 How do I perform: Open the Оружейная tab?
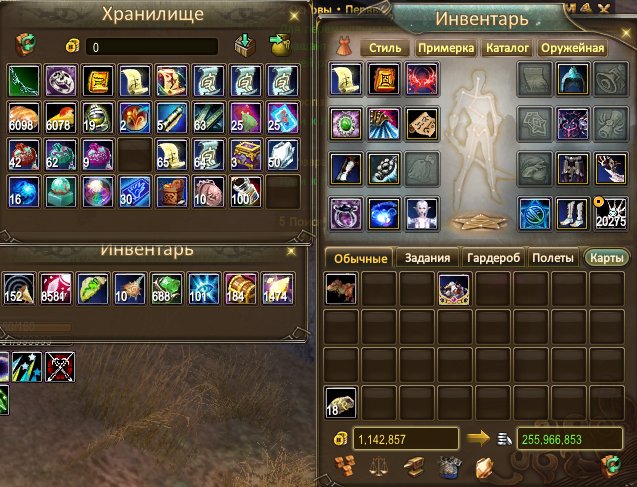pos(572,48)
